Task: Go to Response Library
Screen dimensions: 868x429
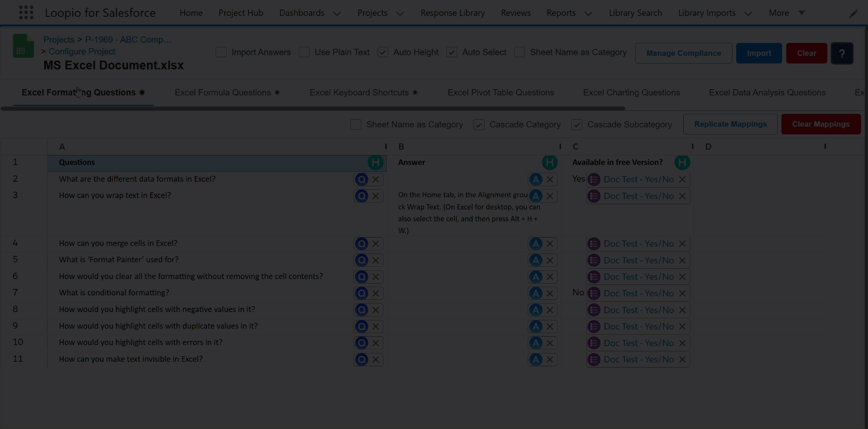Action: [x=453, y=13]
